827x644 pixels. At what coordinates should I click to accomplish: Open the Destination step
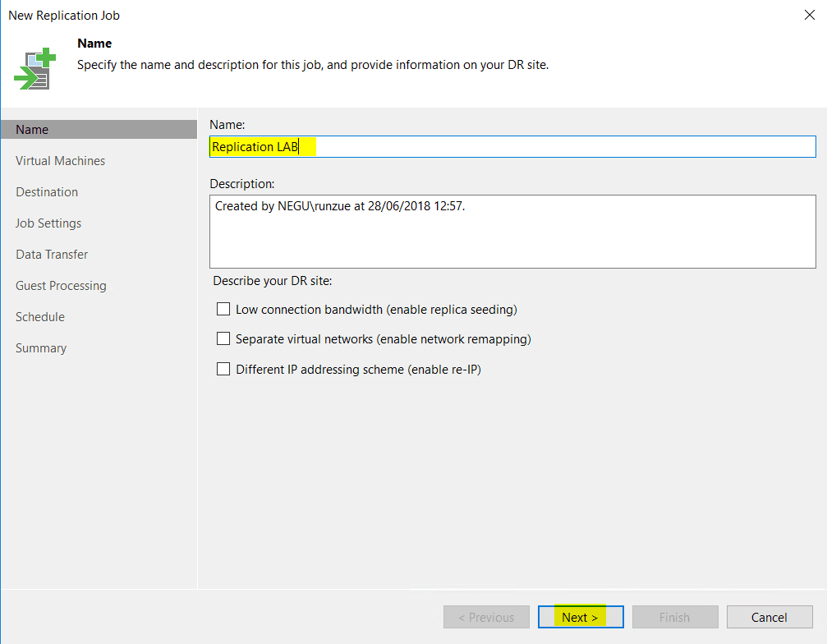tap(47, 191)
